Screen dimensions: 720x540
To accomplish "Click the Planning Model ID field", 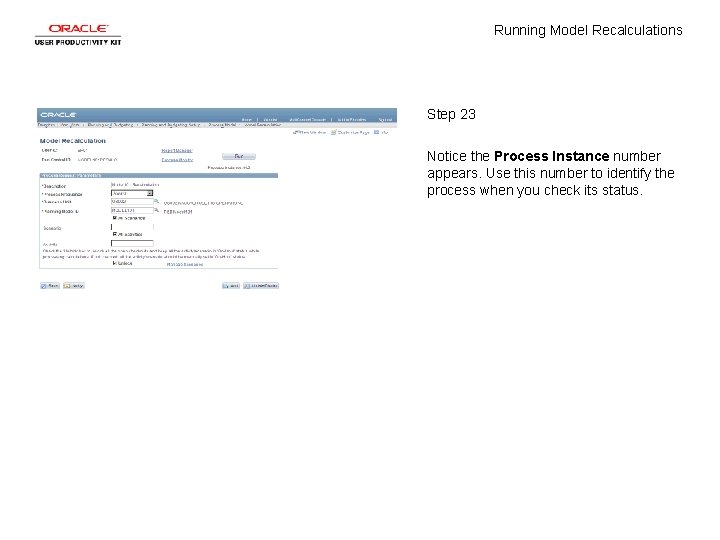I will [132, 210].
